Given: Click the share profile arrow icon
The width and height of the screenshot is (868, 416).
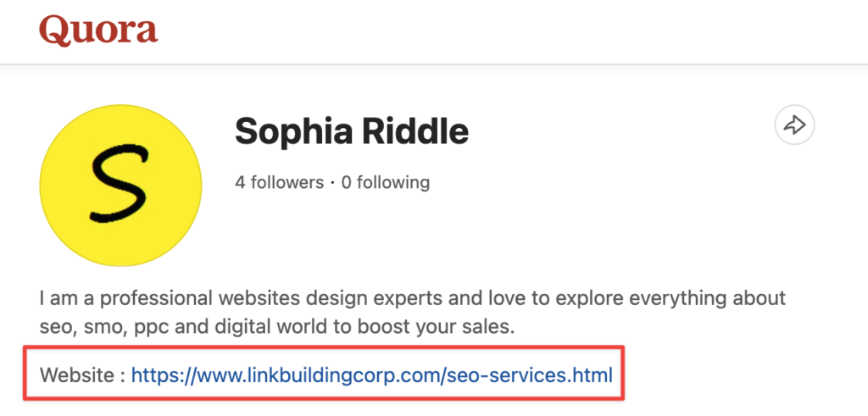Looking at the screenshot, I should coord(794,126).
